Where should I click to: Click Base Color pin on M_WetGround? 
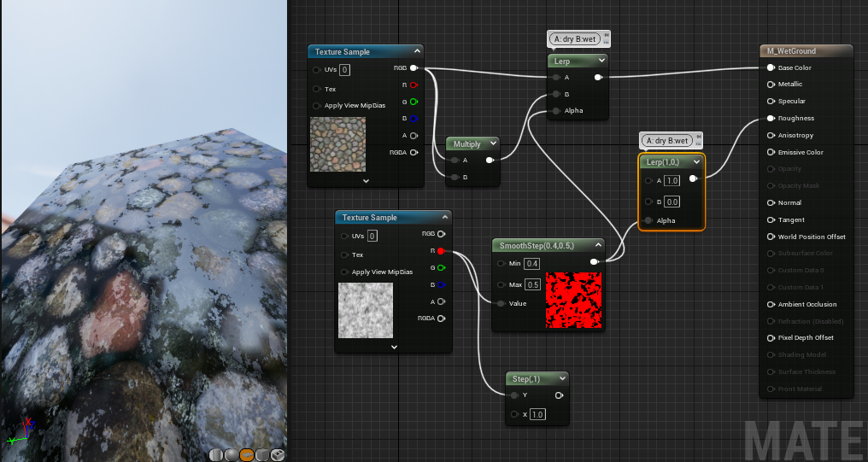(x=771, y=67)
